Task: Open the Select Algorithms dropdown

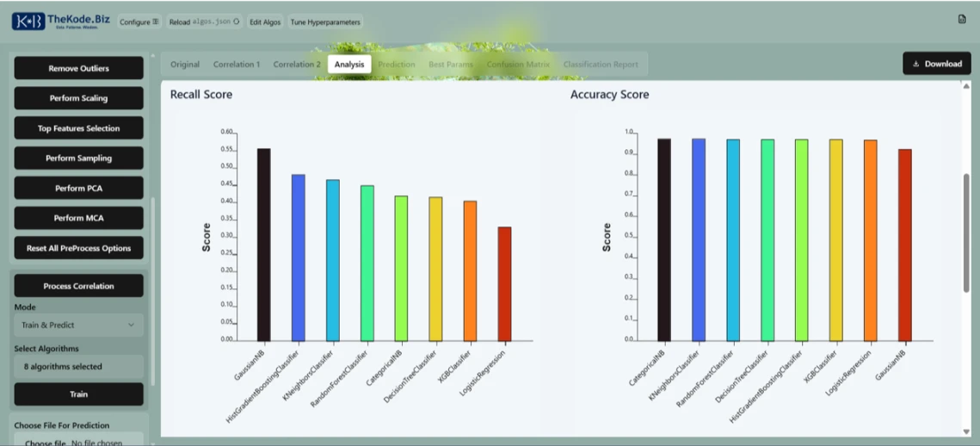Action: (78, 367)
